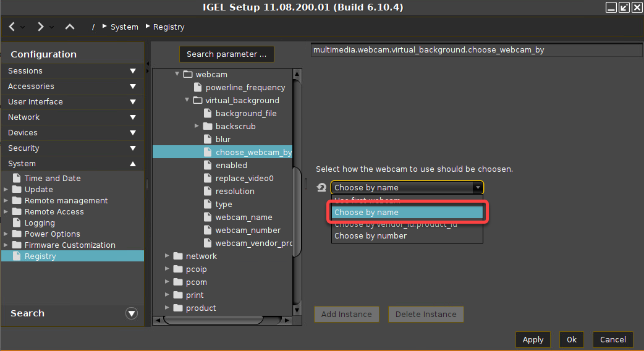Open Firmware Customization in System tree

click(x=70, y=245)
